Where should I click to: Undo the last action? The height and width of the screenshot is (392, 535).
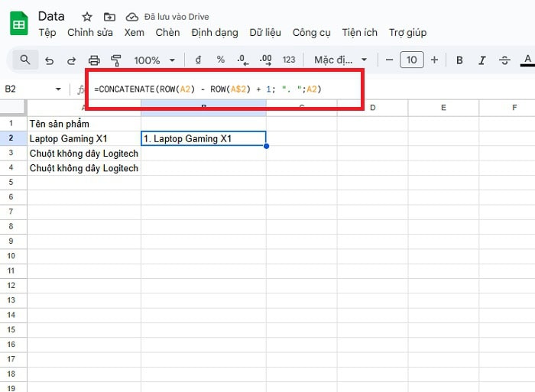pyautogui.click(x=50, y=60)
